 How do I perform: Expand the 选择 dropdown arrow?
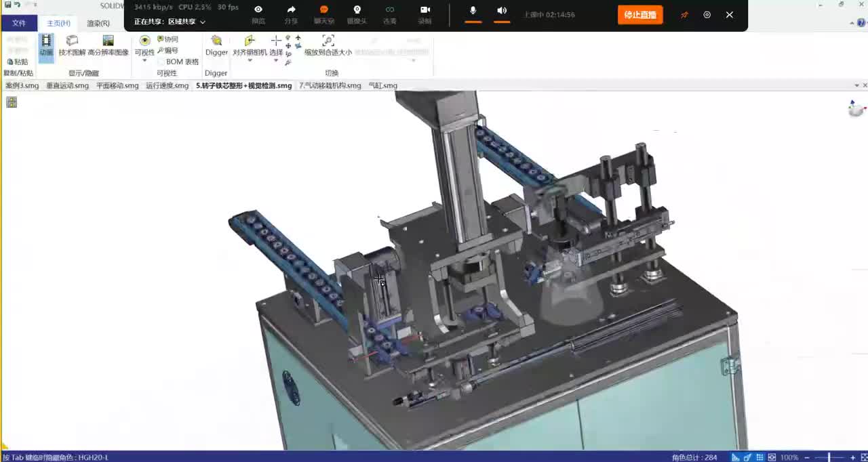pos(276,61)
